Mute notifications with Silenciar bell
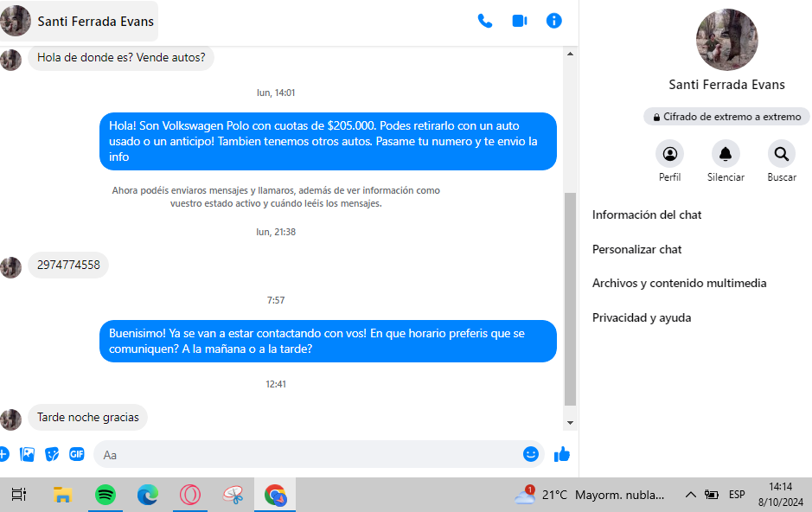812x512 pixels. pos(726,155)
